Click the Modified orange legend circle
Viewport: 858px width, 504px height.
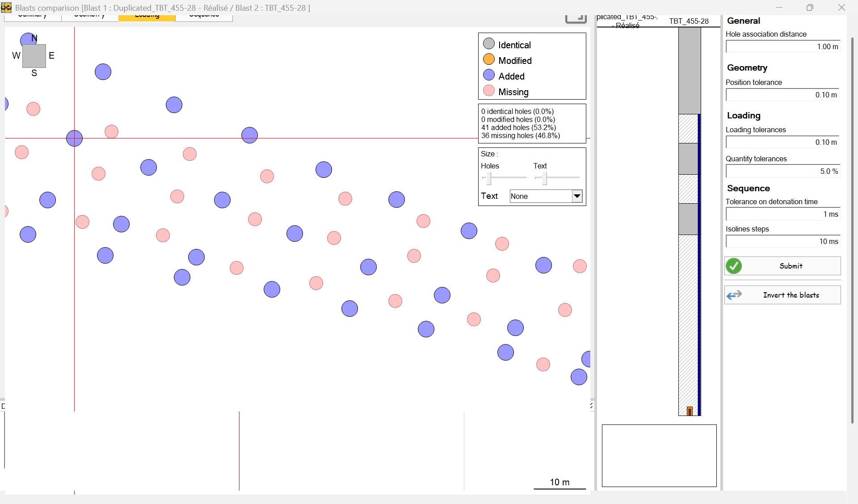pyautogui.click(x=489, y=59)
